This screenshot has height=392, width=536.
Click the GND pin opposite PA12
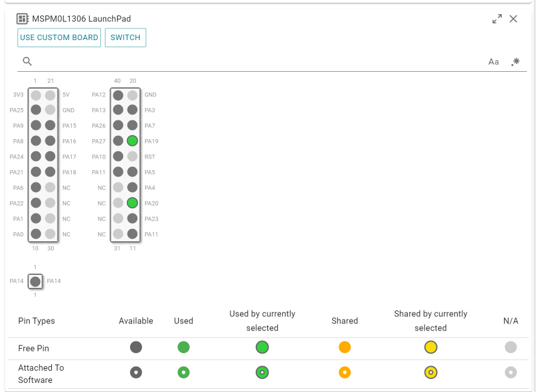pyautogui.click(x=132, y=95)
